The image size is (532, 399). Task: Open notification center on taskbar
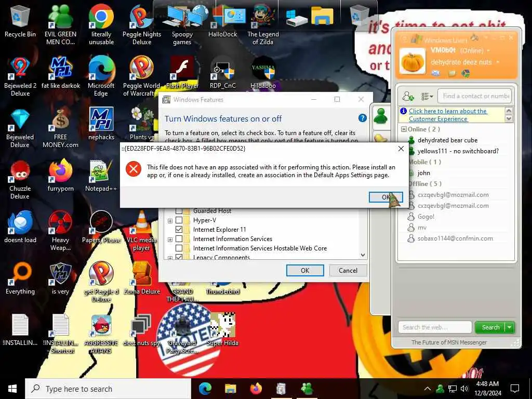[515, 389]
